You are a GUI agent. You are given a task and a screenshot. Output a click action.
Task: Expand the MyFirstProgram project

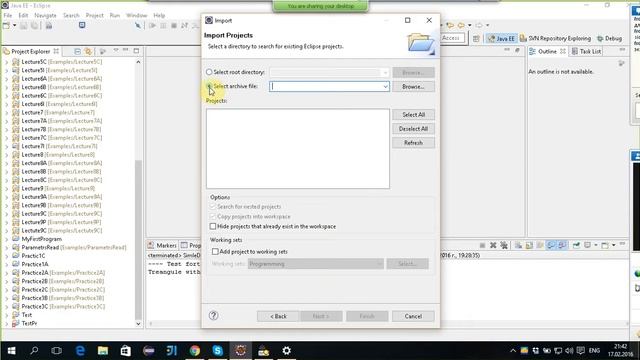[6, 239]
